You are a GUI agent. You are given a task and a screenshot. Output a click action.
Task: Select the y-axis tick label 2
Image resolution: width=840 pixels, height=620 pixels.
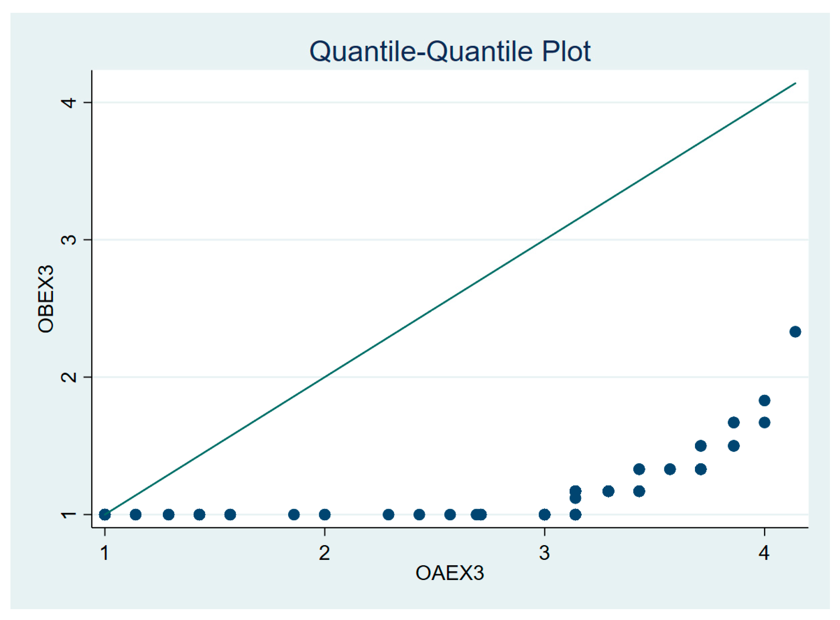point(69,377)
